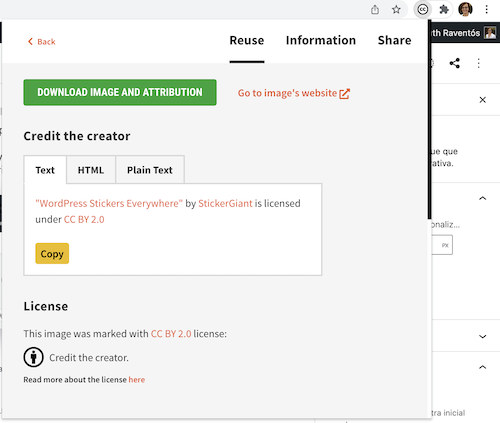Image resolution: width=500 pixels, height=423 pixels.
Task: Click the share icon in the sidebar
Action: (455, 63)
